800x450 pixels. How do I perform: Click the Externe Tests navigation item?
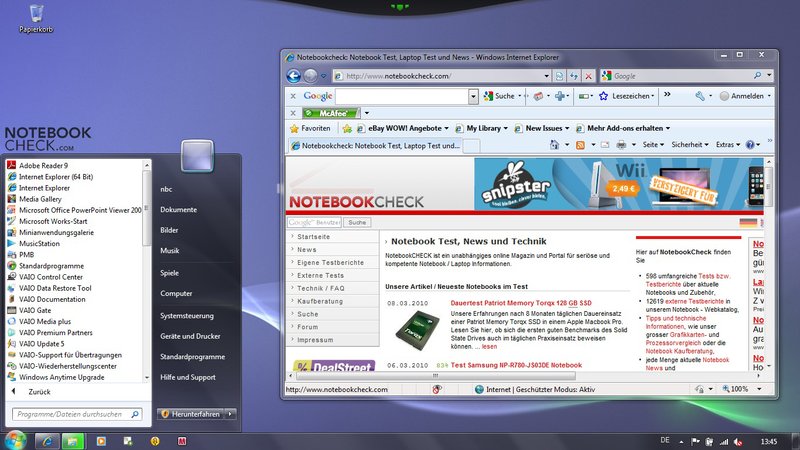(x=320, y=276)
